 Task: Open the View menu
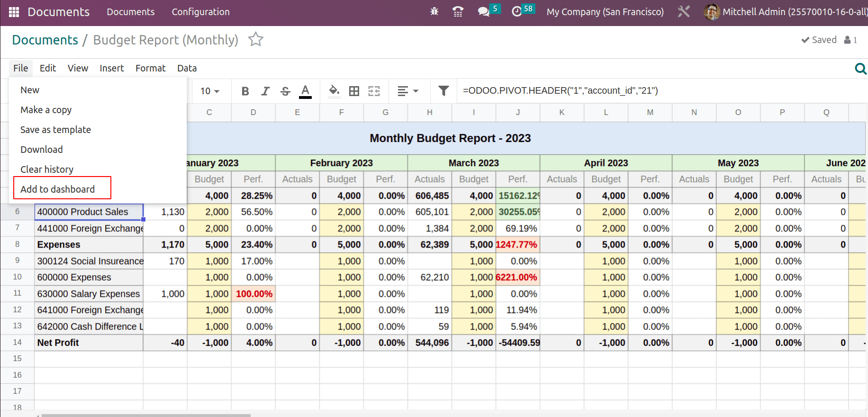78,68
